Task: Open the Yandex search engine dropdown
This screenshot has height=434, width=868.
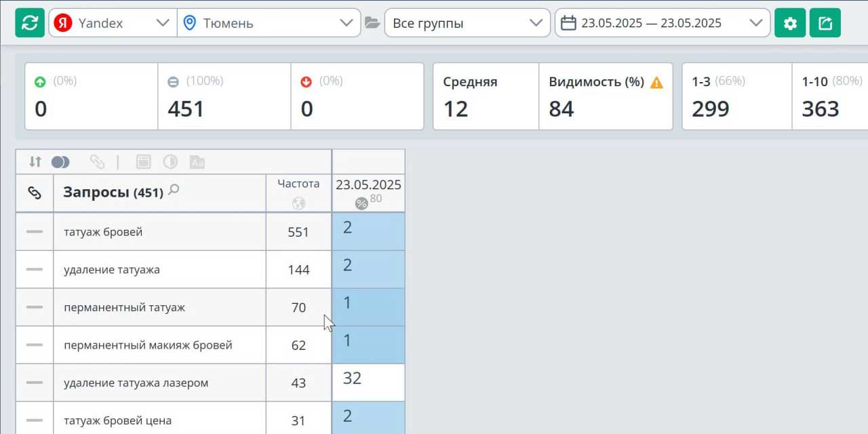Action: [x=113, y=23]
